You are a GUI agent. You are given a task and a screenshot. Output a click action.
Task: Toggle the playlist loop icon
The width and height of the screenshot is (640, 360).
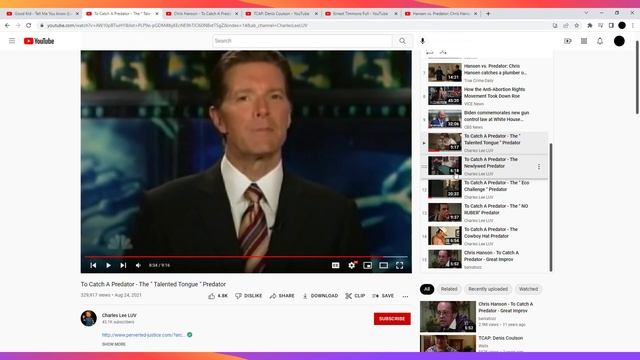tap(429, 52)
